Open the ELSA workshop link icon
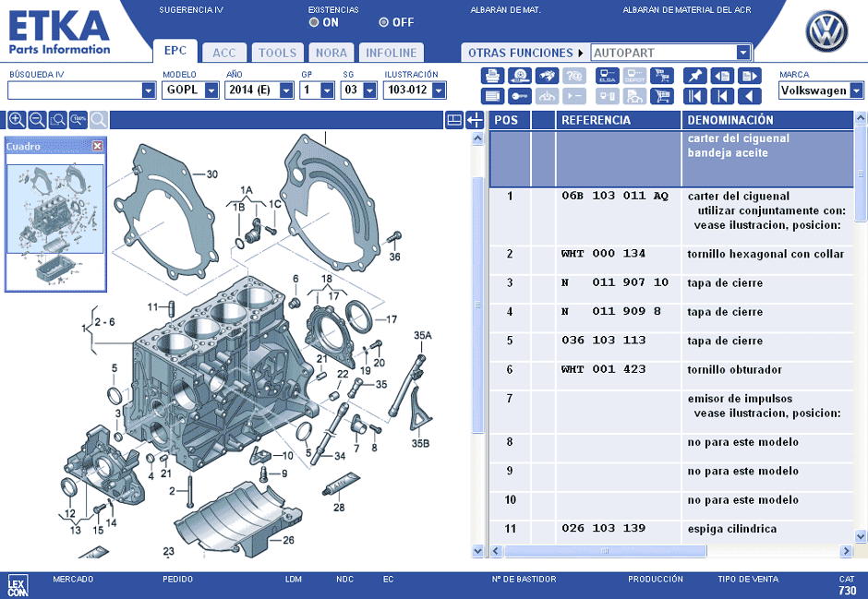The image size is (868, 599). pyautogui.click(x=608, y=75)
